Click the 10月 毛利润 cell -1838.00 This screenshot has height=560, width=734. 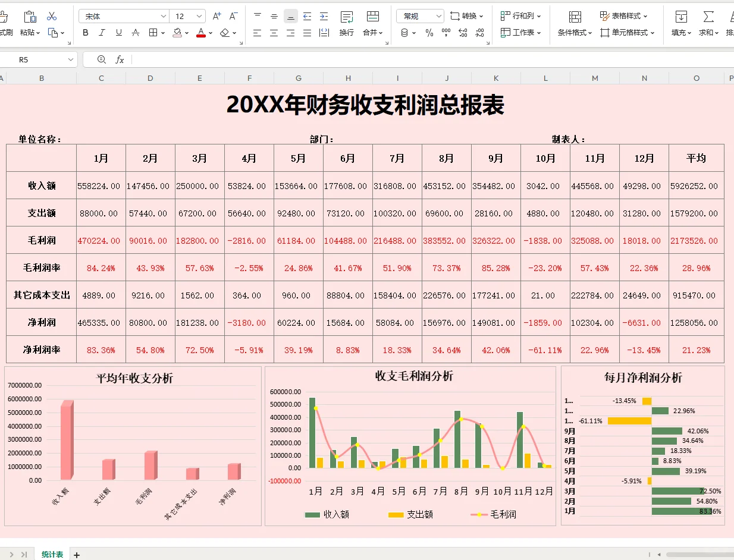[545, 240]
